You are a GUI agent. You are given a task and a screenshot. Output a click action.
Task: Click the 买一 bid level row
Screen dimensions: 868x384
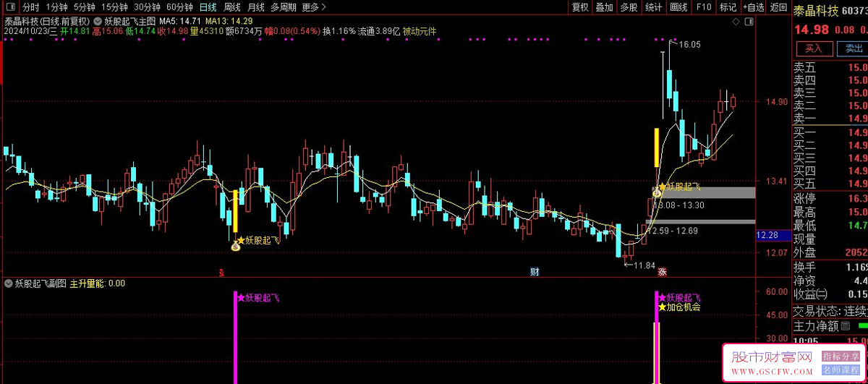click(x=830, y=132)
